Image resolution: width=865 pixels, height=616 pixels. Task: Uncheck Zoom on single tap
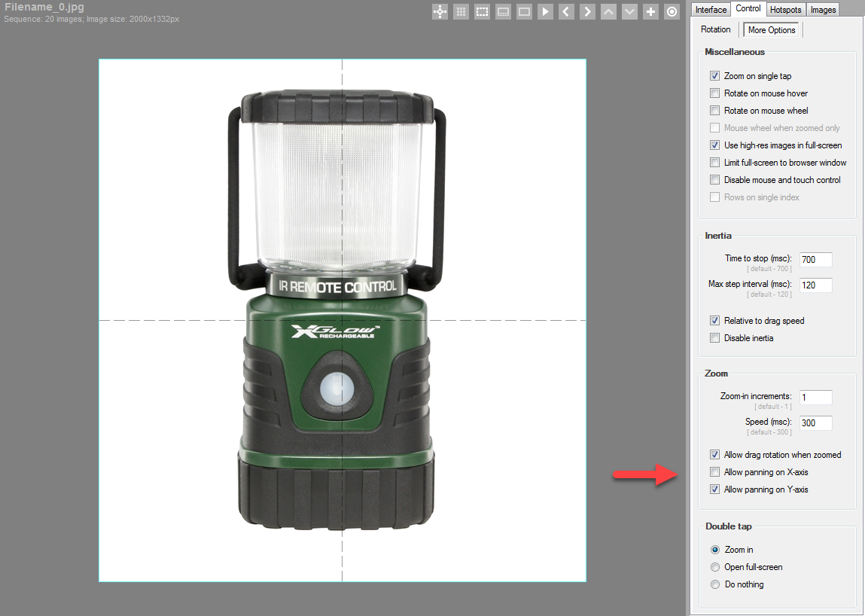(715, 75)
